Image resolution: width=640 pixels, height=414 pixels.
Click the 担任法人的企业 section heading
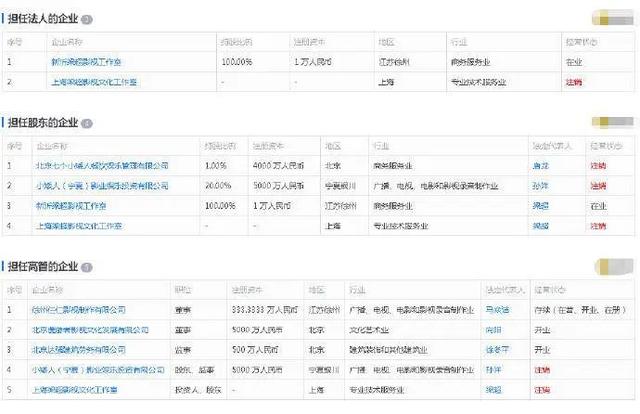43,19
